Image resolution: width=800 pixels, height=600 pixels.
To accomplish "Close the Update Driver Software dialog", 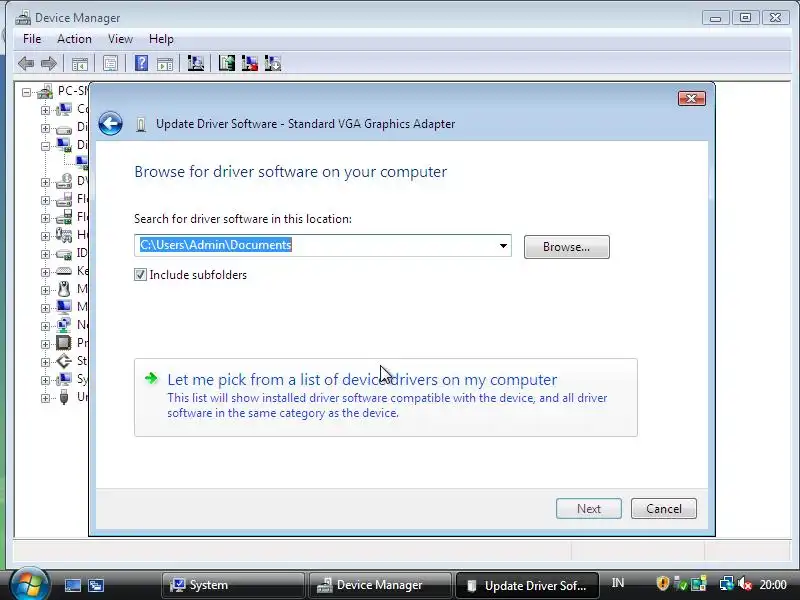I will point(692,98).
